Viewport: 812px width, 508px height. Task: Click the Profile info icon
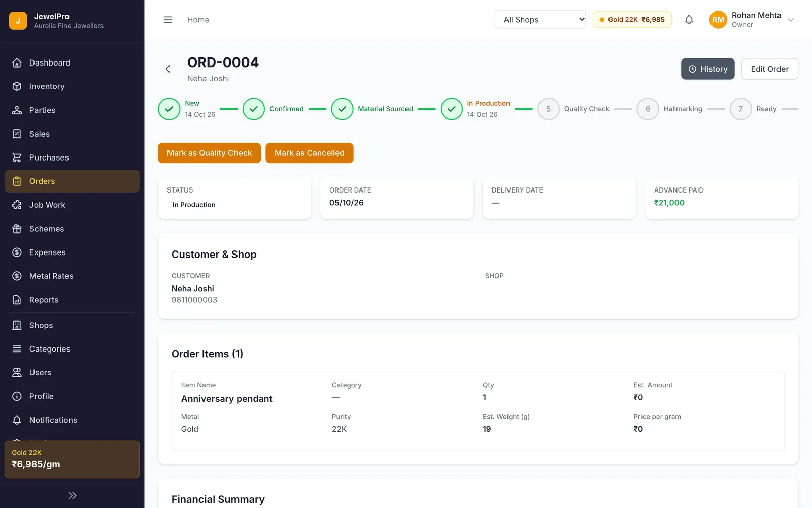pyautogui.click(x=17, y=396)
